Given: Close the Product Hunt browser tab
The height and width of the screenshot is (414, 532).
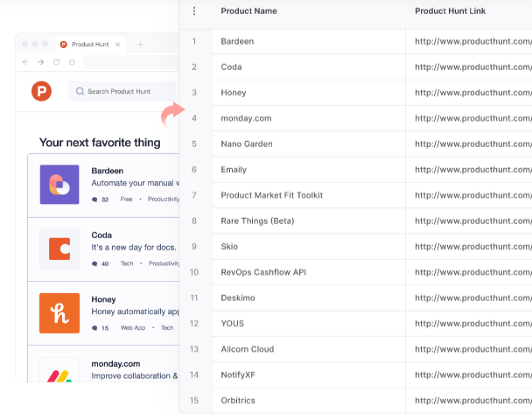Looking at the screenshot, I should (118, 44).
